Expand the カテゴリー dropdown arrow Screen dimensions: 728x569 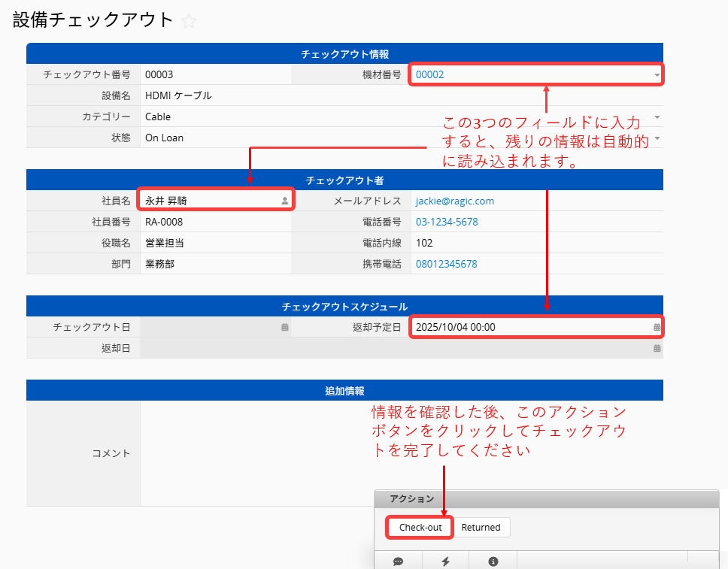tap(657, 117)
